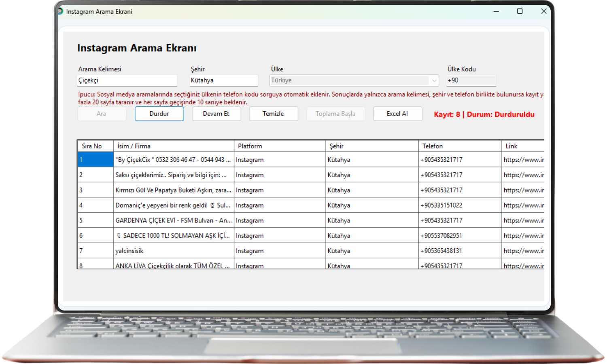The image size is (607, 364).
Task: Click the app icon in title bar
Action: tap(60, 11)
